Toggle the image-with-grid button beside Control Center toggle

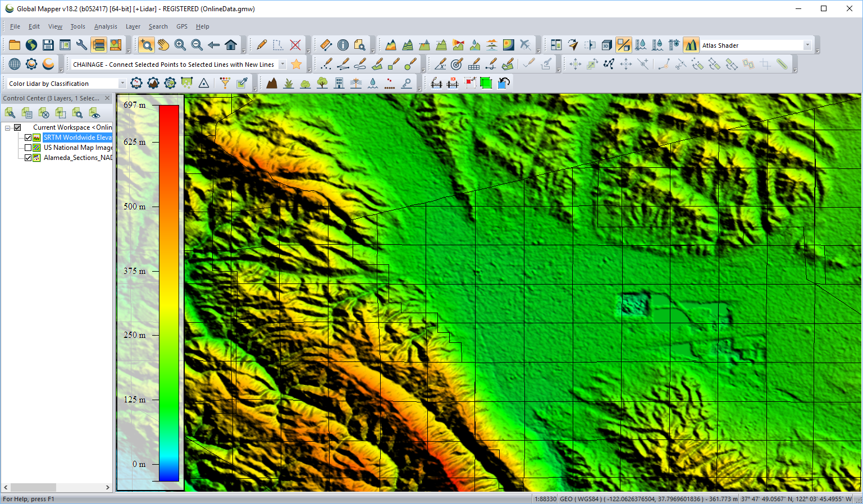click(x=116, y=45)
